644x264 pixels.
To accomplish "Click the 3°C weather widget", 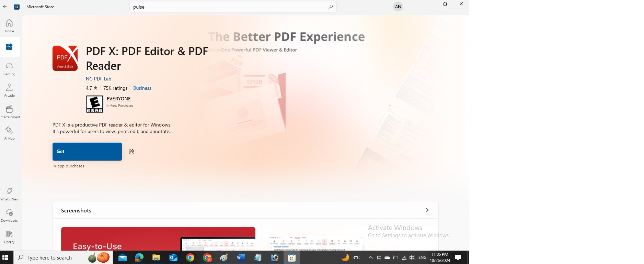I will (x=351, y=257).
